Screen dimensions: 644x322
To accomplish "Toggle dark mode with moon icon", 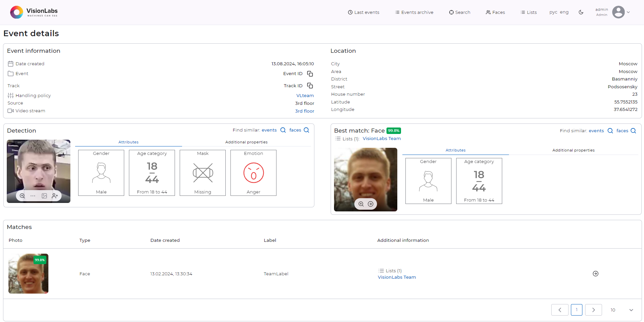I will coord(581,12).
